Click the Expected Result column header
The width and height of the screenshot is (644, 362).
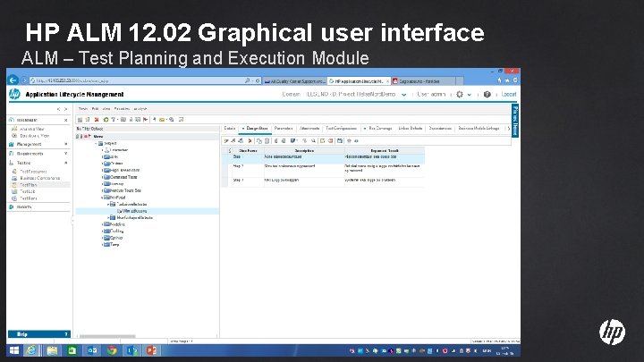point(385,151)
